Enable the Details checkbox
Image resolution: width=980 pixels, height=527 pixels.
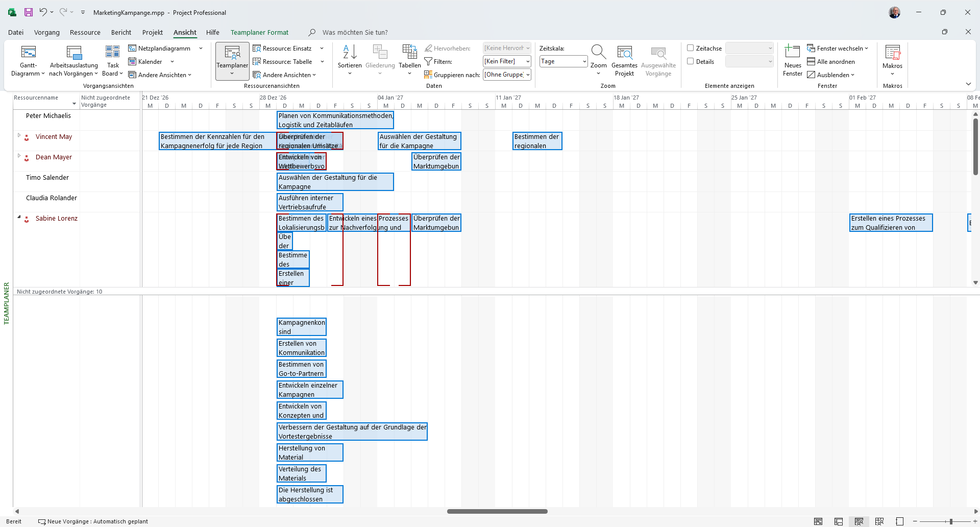pyautogui.click(x=691, y=61)
